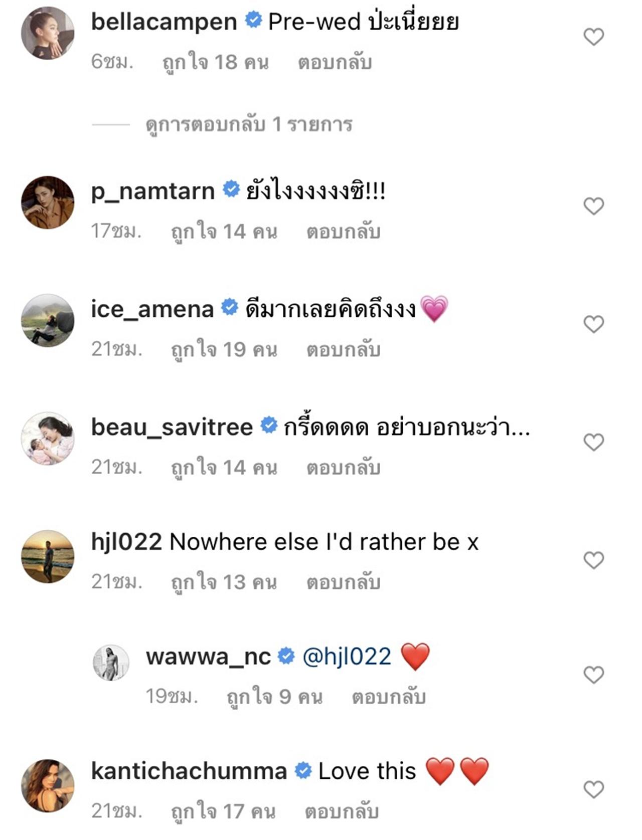View the 19 likes on ice_amena's comment
Screen dimensions: 642x840
(x=224, y=350)
